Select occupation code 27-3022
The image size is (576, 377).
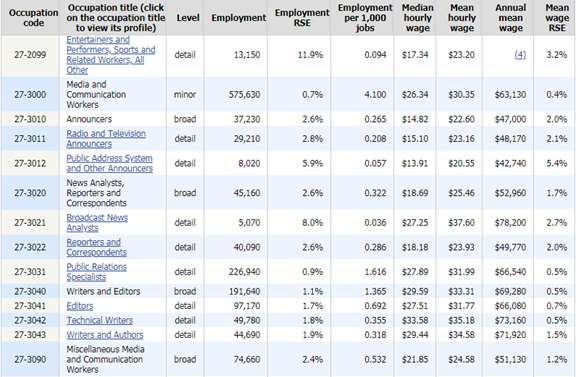pos(30,247)
